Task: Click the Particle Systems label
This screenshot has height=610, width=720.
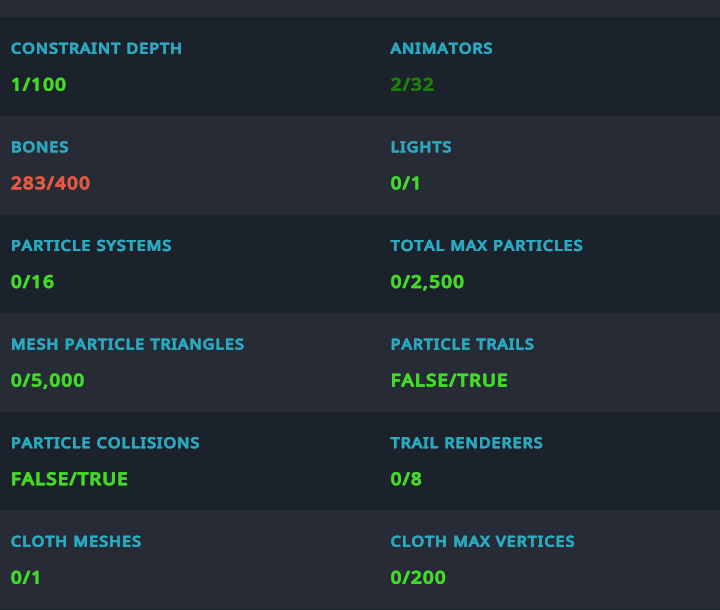Action: tap(91, 245)
